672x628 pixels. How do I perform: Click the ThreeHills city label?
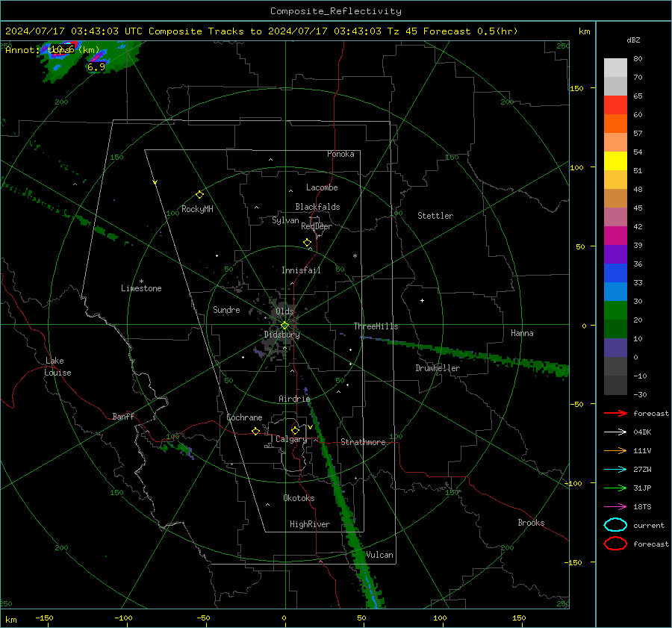376,326
